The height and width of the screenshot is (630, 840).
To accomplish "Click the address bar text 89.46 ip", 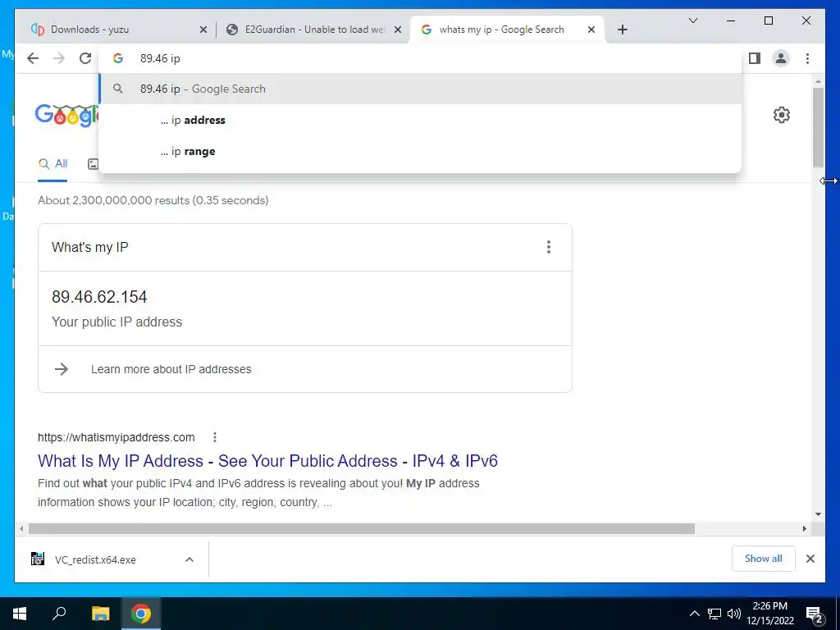I will (160, 58).
